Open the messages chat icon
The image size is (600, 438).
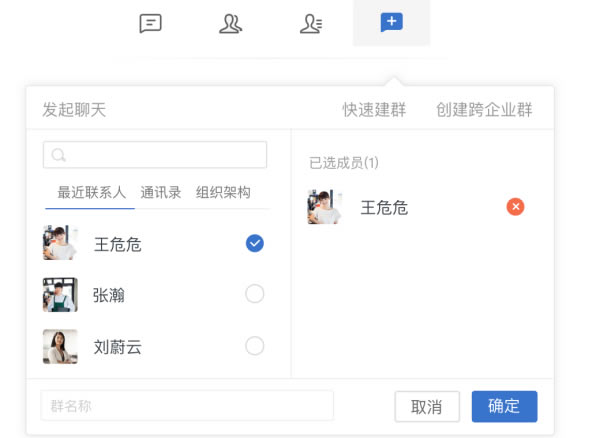click(x=150, y=23)
